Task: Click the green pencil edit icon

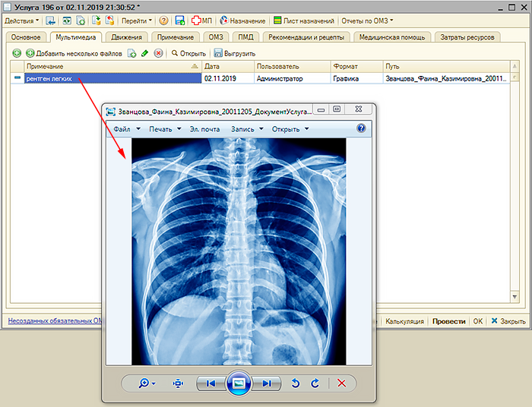Action: coord(145,53)
